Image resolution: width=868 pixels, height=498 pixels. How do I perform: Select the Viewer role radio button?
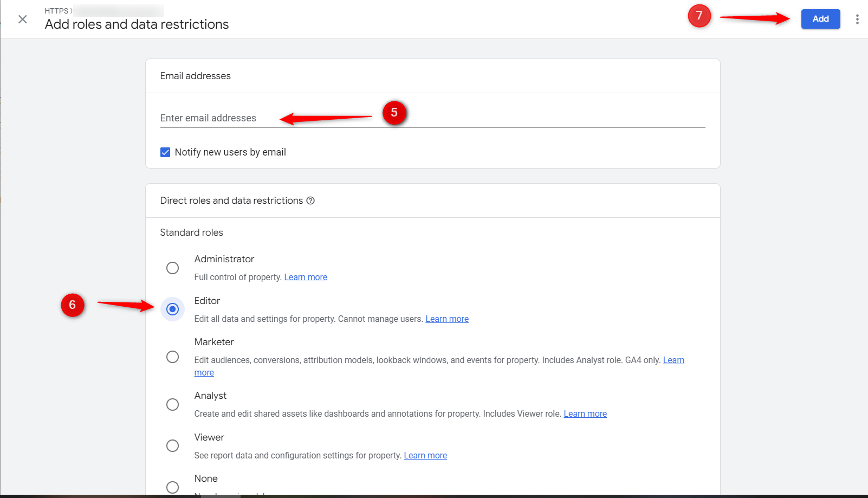[172, 445]
